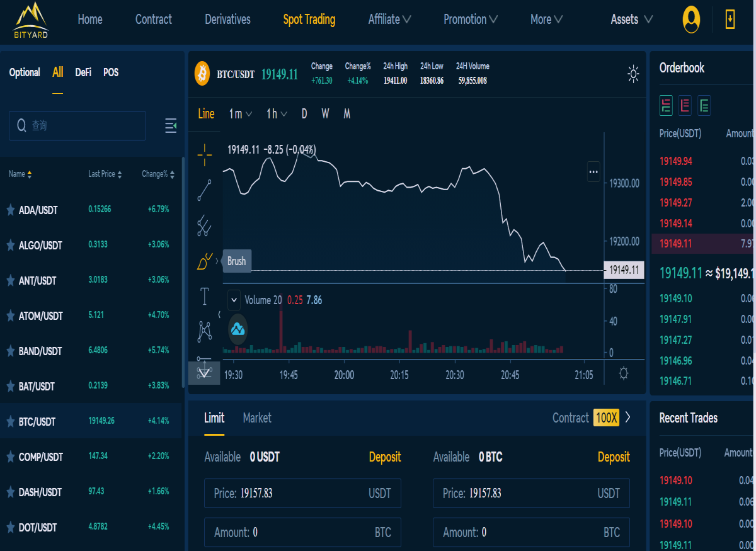This screenshot has height=551, width=756.
Task: Set chart interval to D
Action: tap(304, 114)
